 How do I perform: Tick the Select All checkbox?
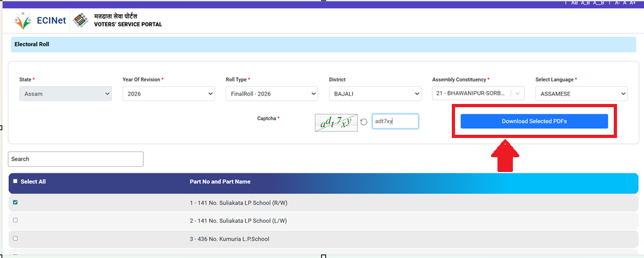(15, 182)
